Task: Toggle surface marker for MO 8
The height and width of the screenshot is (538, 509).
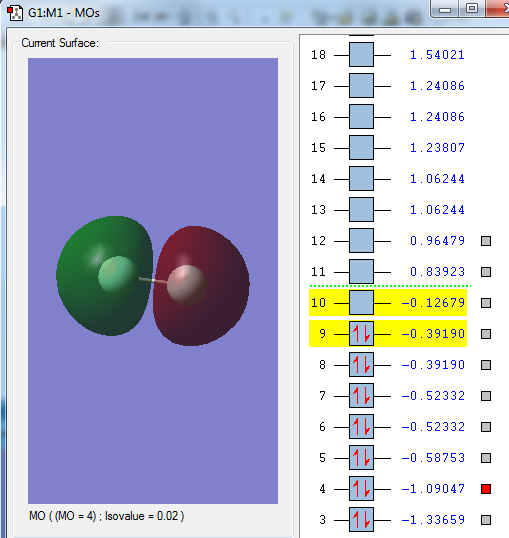Action: click(x=486, y=365)
